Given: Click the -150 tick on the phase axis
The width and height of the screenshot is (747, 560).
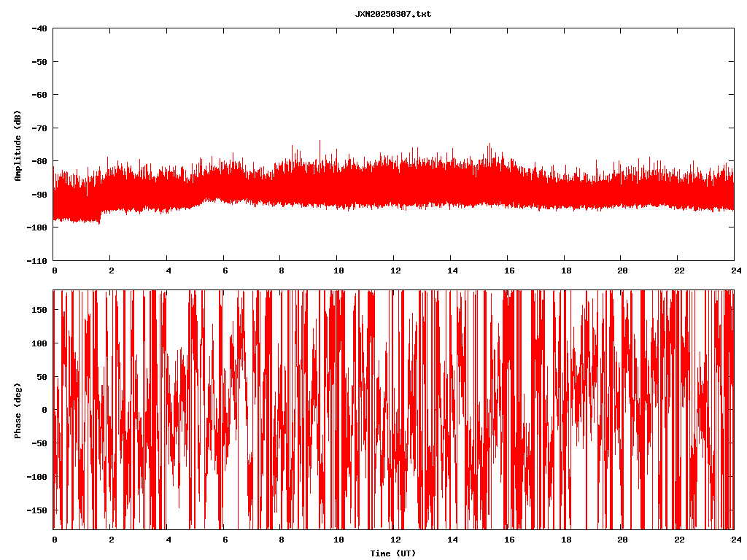Looking at the screenshot, I should click(x=36, y=510).
